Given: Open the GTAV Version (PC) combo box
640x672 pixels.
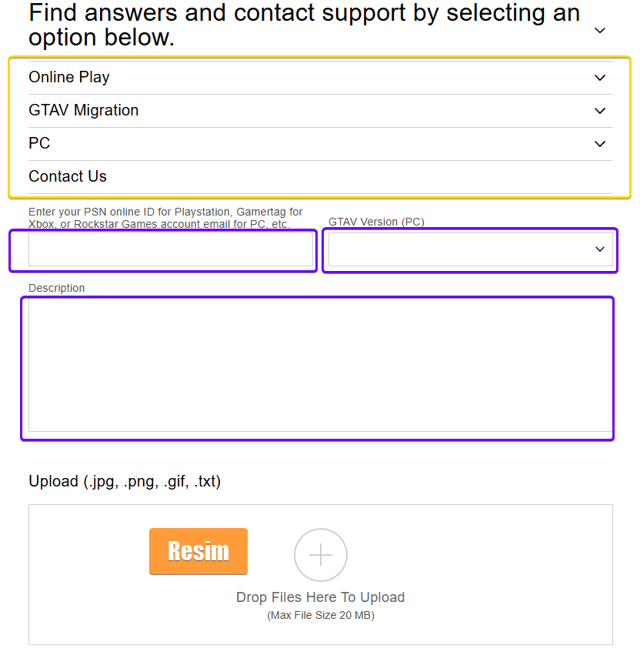Looking at the screenshot, I should tap(462, 249).
